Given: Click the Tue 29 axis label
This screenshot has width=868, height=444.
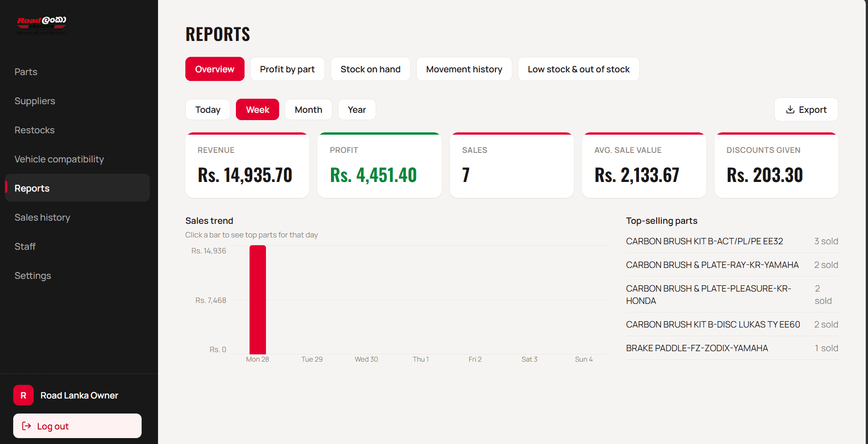Looking at the screenshot, I should click(x=312, y=359).
